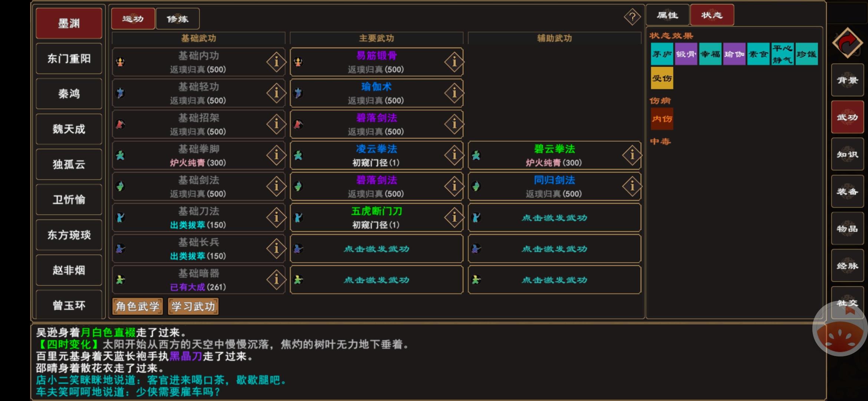Select character 东门重阳 from list
868x401 pixels.
tap(69, 59)
